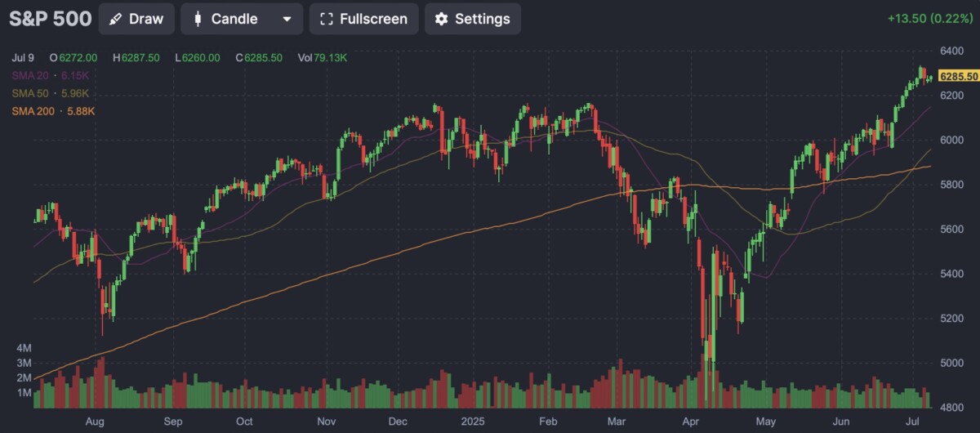Click the candlestick icon in the chart type selector

(197, 19)
